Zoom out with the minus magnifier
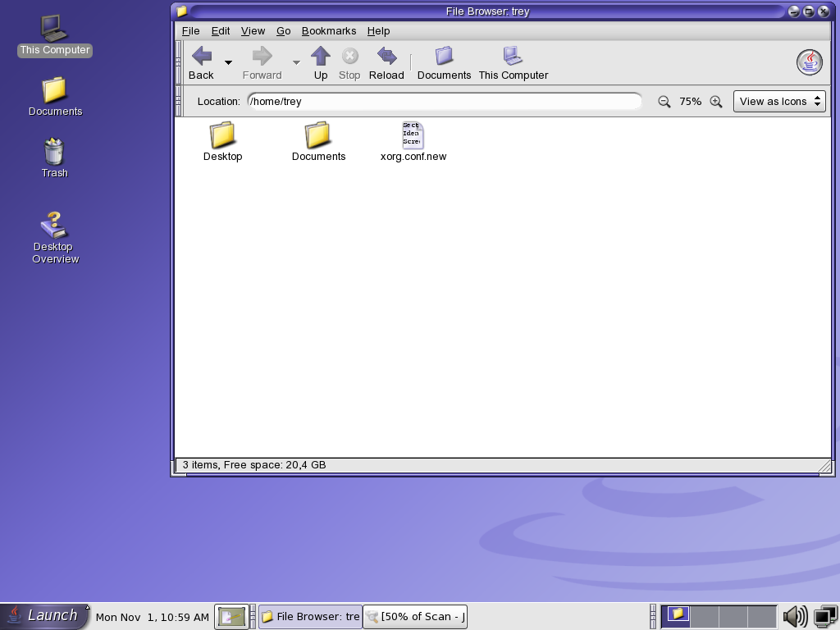840x630 pixels. (x=664, y=101)
